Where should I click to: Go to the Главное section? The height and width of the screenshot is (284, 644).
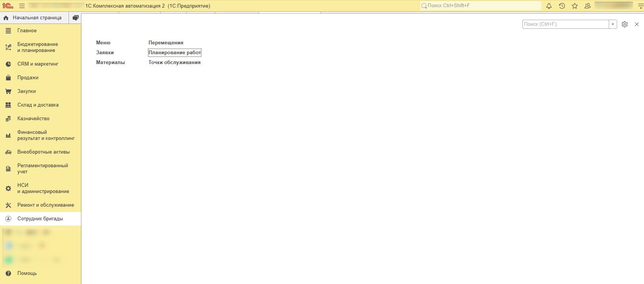tap(41, 31)
